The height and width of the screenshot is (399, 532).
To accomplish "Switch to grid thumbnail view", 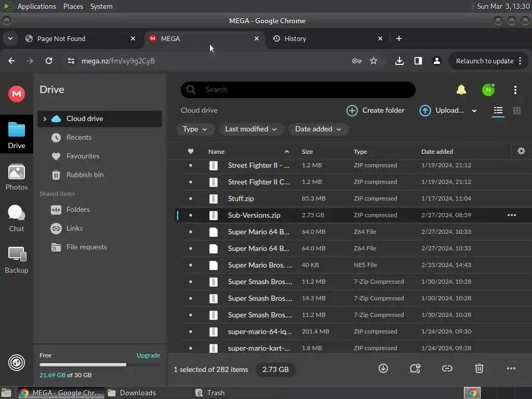I will pyautogui.click(x=517, y=111).
